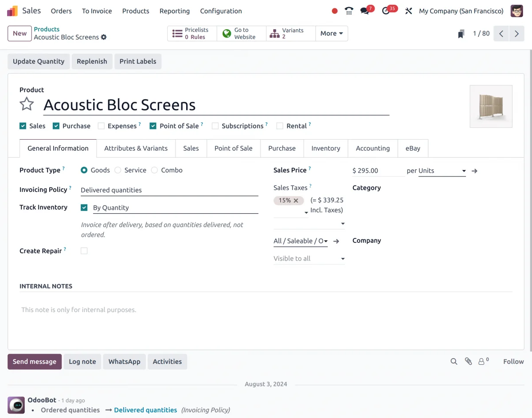Open the attachments paperclip in the chatter
This screenshot has width=532, height=418.
point(469,361)
